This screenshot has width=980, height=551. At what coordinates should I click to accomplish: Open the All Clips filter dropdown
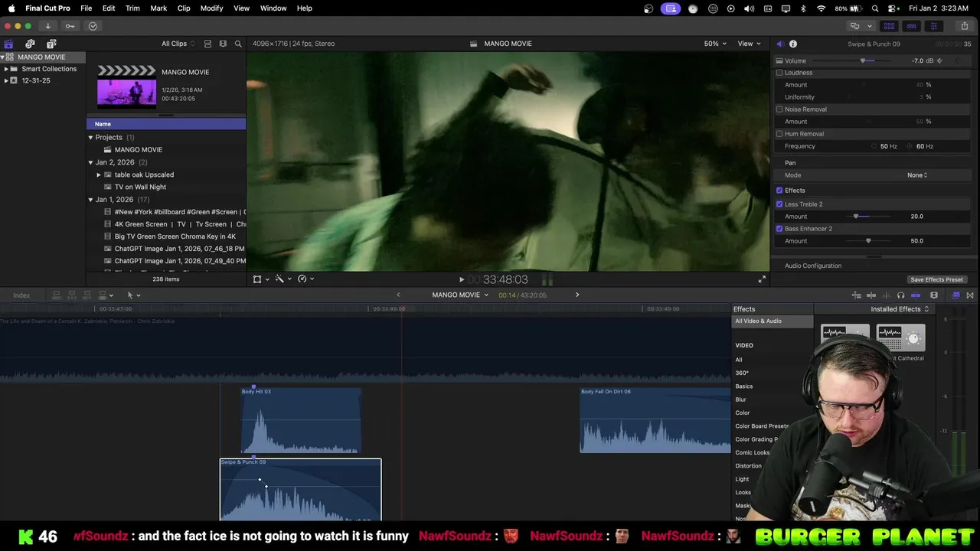[178, 44]
